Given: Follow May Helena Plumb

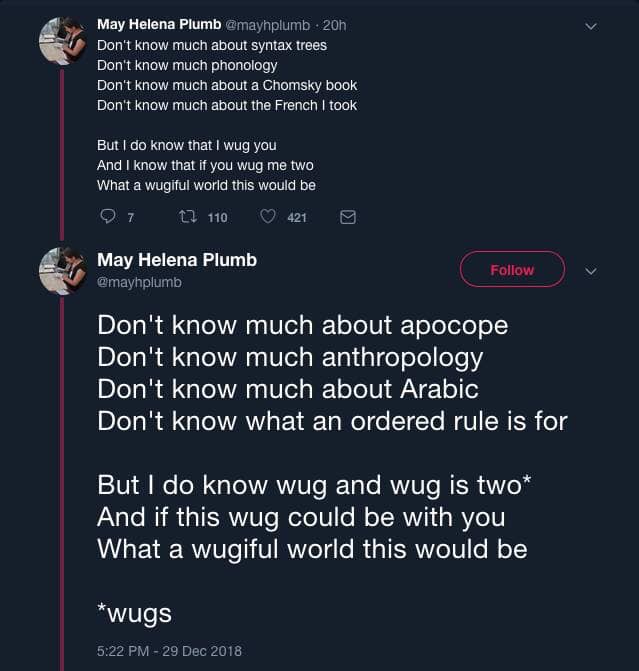Looking at the screenshot, I should [512, 270].
